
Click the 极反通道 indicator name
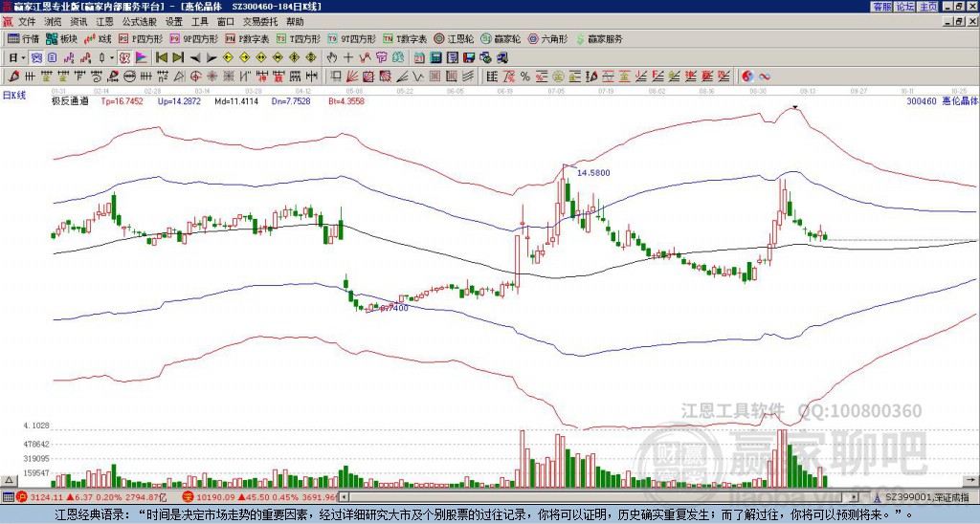70,101
